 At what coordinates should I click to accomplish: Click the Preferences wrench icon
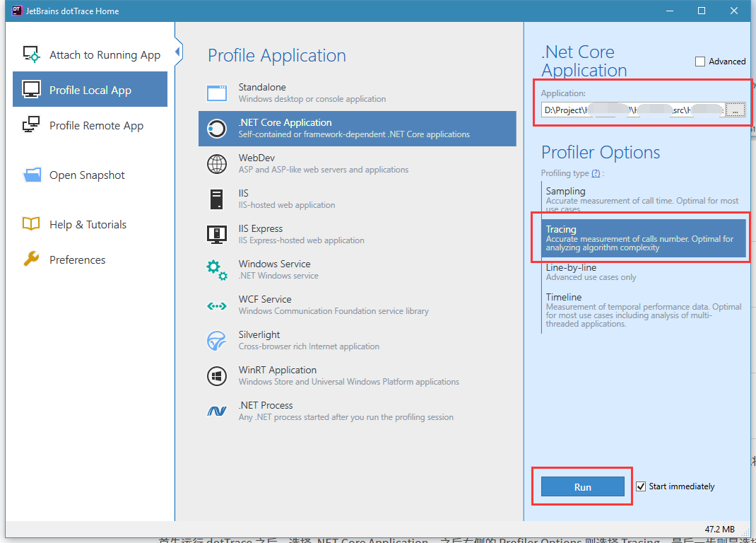click(x=31, y=259)
